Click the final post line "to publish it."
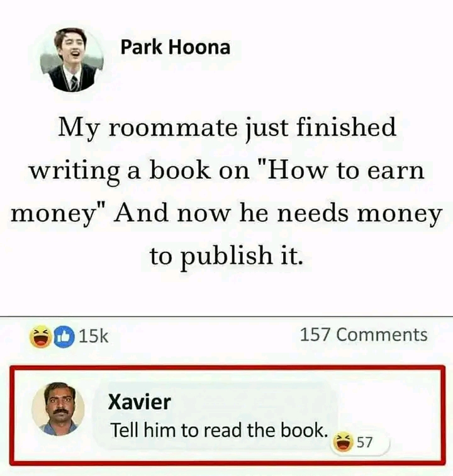Viewport: 453px width, 476px height. pos(226,256)
